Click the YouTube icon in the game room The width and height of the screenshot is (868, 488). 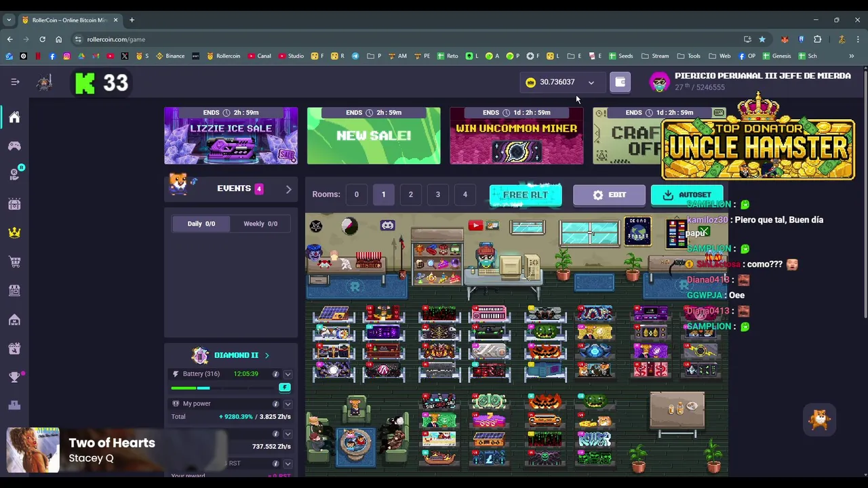[475, 226]
